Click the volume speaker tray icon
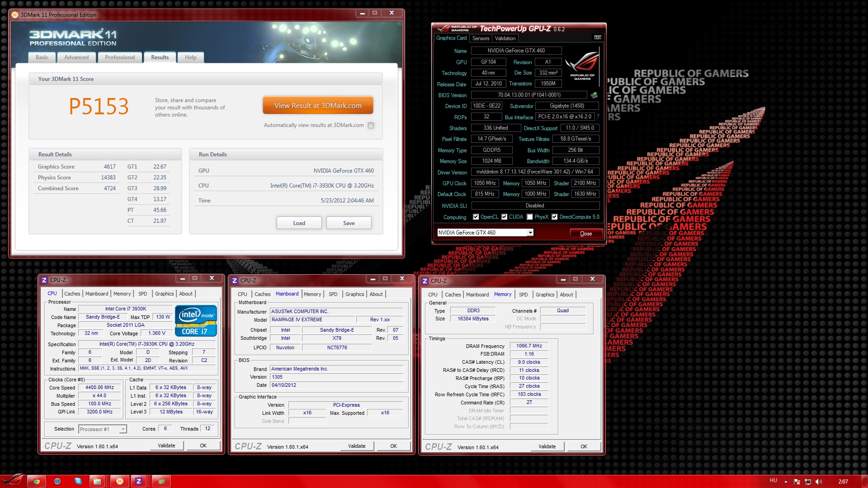Image resolution: width=868 pixels, height=488 pixels. click(x=818, y=482)
